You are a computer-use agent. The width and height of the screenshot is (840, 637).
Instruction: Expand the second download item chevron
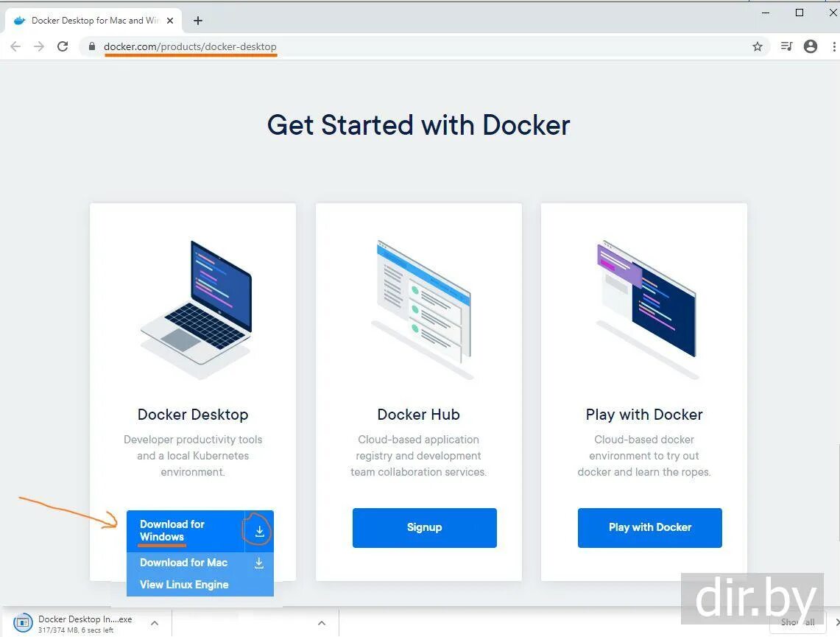(322, 623)
